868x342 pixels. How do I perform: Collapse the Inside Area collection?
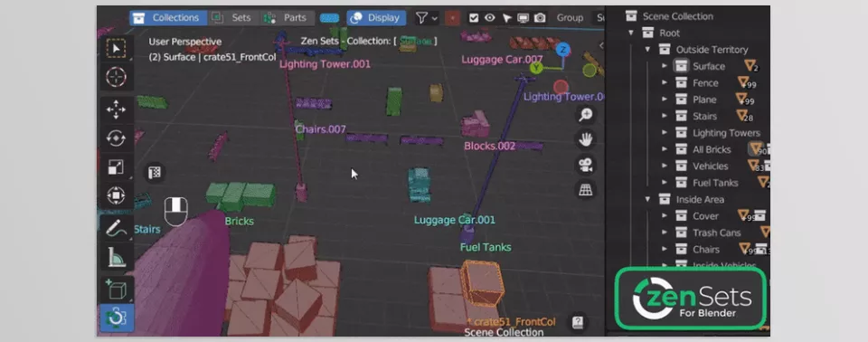tap(647, 199)
